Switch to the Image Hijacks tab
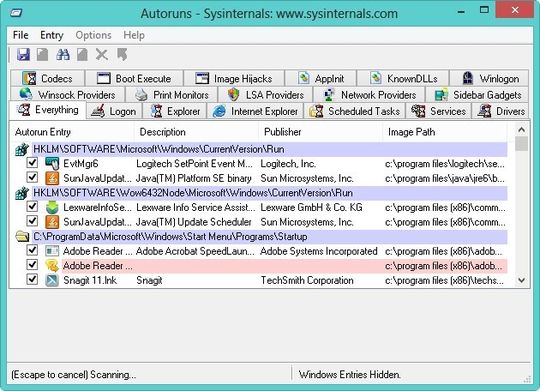 click(x=234, y=78)
